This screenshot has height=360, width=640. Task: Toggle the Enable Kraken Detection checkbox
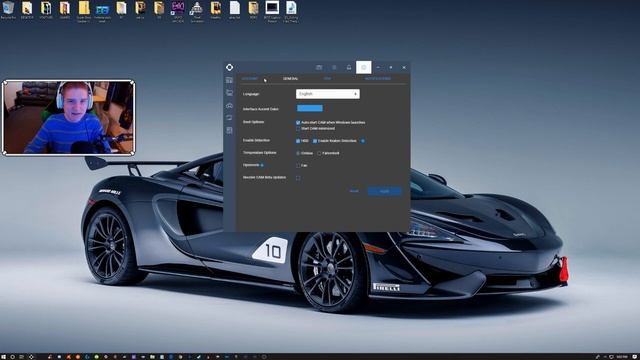click(x=315, y=141)
